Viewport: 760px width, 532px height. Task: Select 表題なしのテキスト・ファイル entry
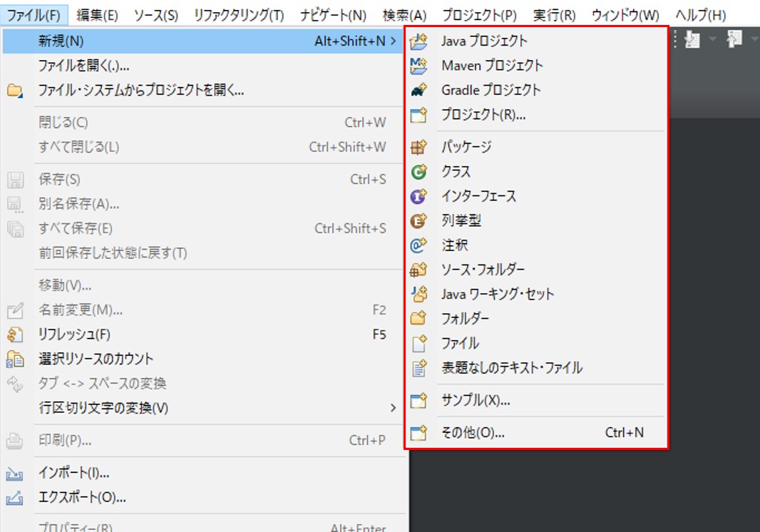point(536,368)
